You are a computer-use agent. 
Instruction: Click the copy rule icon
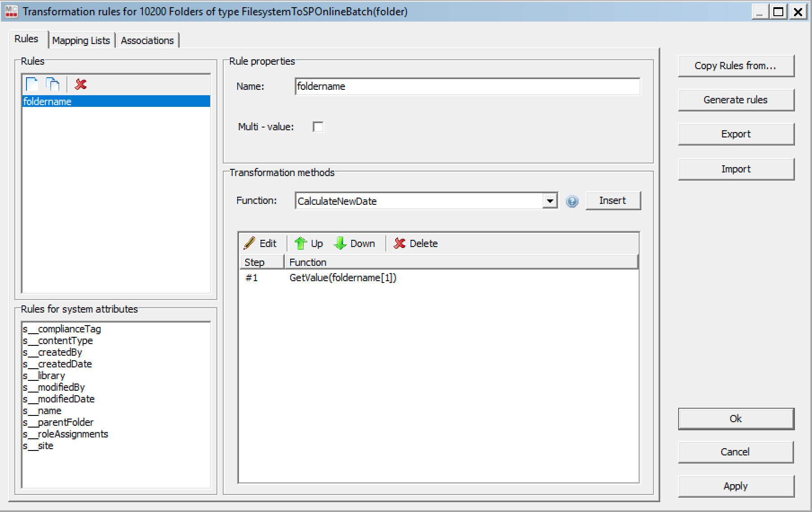point(53,84)
